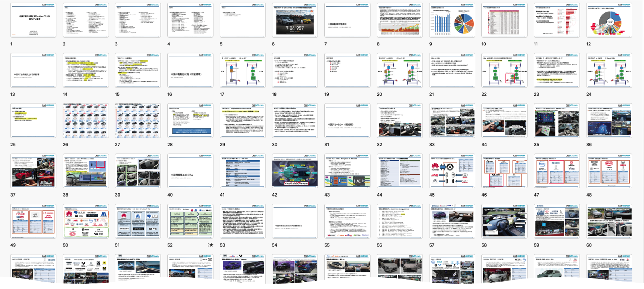Select slide 32 with interior photo
644x289 pixels.
click(400, 121)
